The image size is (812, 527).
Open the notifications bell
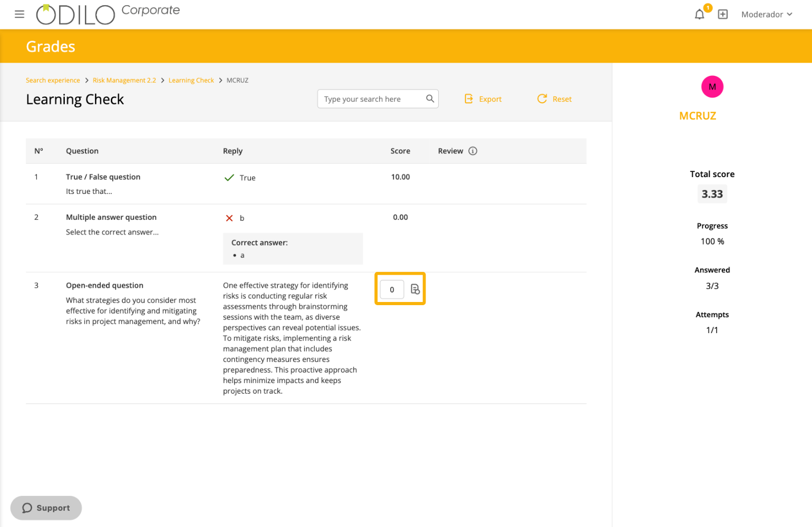click(x=699, y=14)
